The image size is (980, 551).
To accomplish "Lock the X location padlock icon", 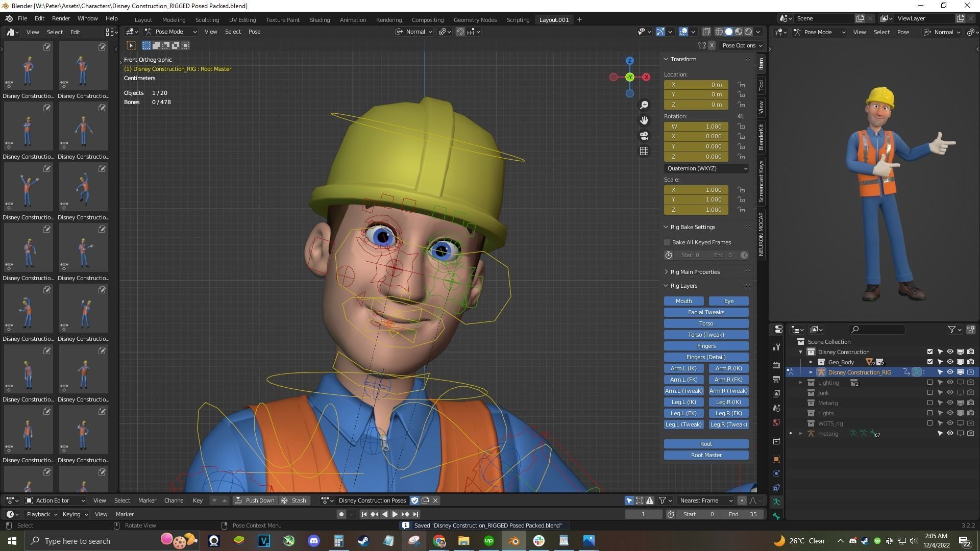I will point(741,85).
